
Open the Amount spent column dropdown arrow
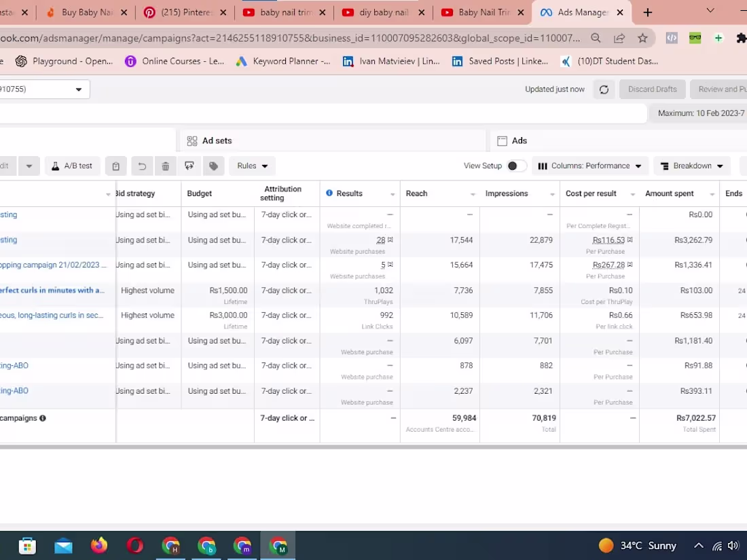(x=712, y=194)
